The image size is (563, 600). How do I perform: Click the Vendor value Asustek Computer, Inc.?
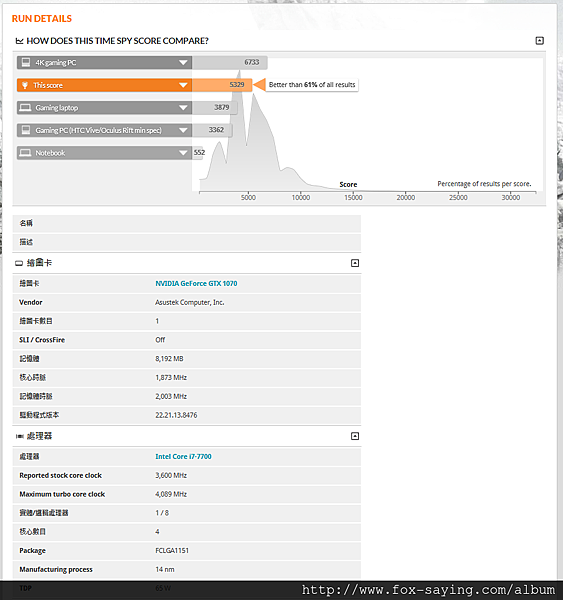click(189, 302)
